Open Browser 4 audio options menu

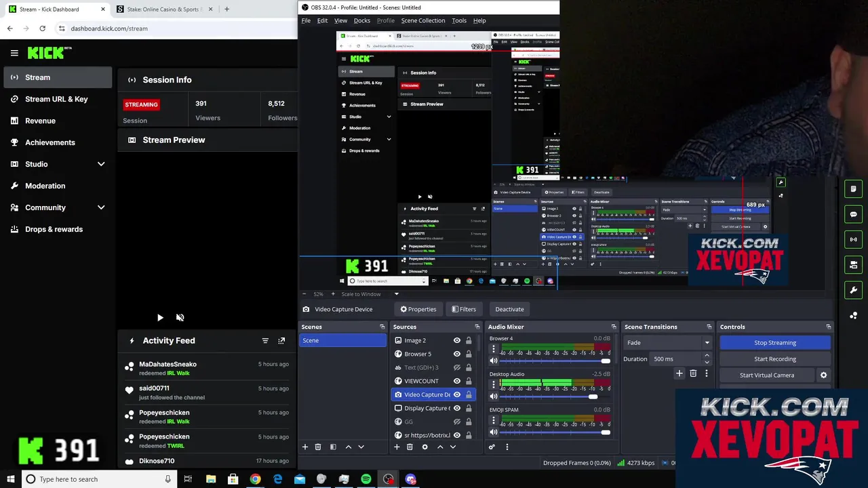(493, 348)
